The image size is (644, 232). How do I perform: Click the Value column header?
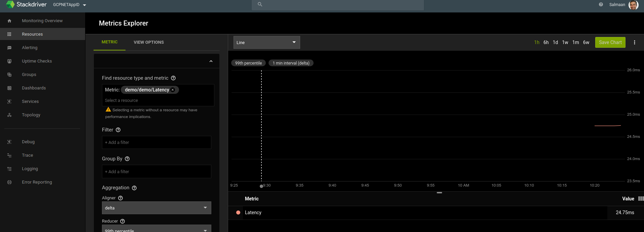tap(628, 199)
